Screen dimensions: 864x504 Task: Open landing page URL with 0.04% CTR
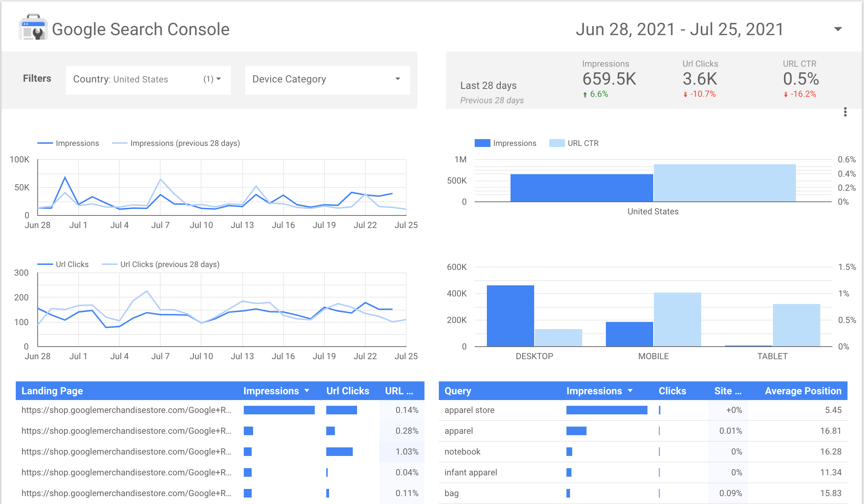(126, 472)
